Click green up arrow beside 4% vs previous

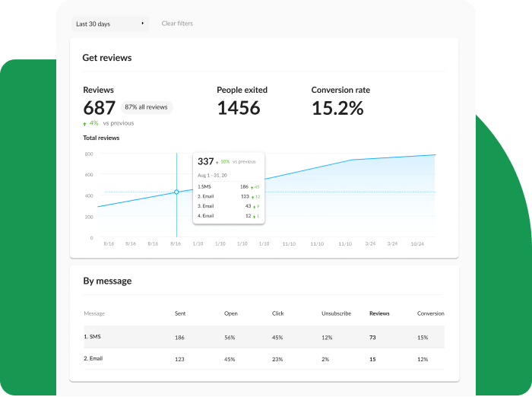click(x=85, y=123)
